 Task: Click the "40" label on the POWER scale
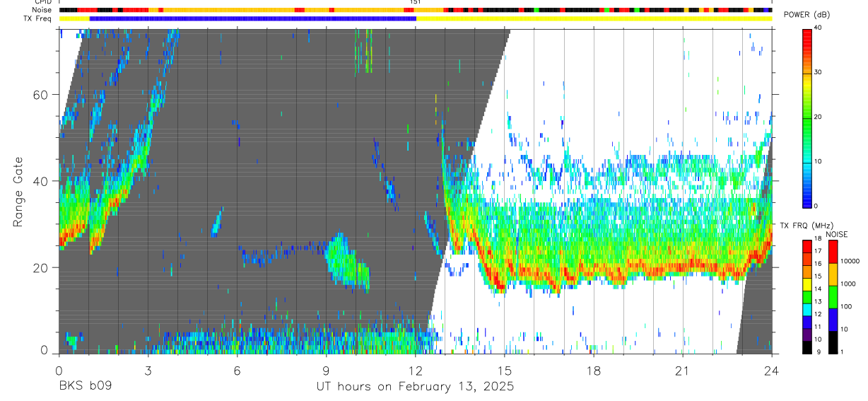coord(818,28)
